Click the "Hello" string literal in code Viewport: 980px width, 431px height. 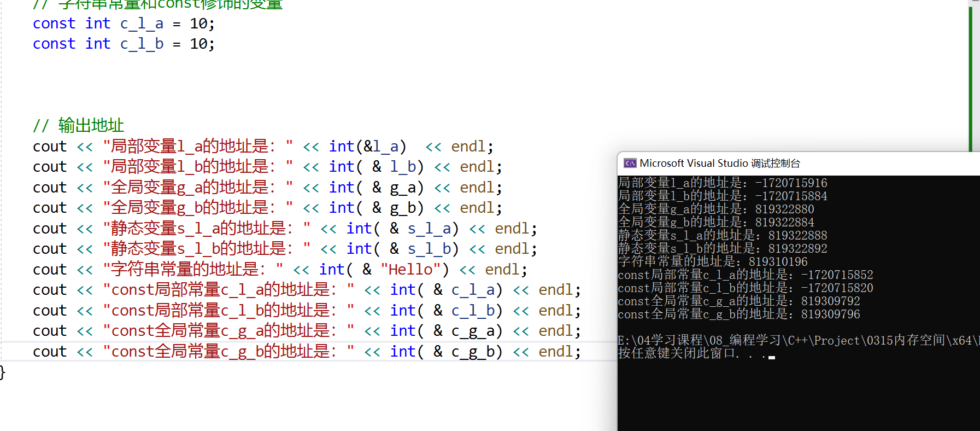tap(410, 270)
